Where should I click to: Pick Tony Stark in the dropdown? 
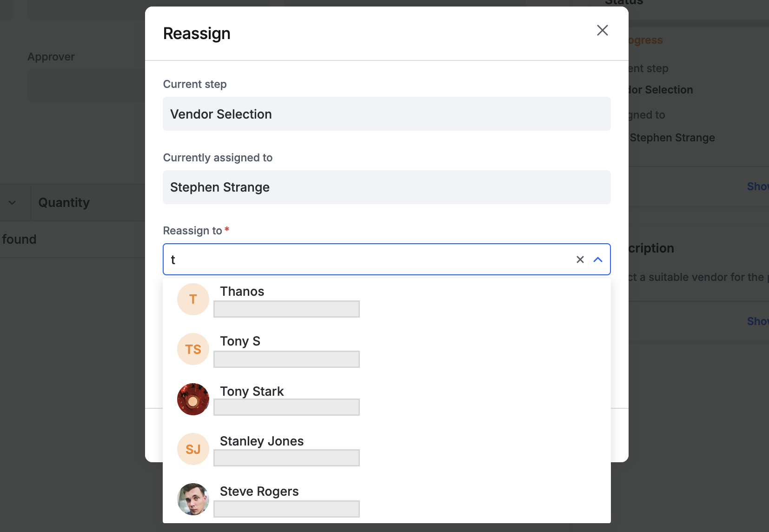pos(252,392)
